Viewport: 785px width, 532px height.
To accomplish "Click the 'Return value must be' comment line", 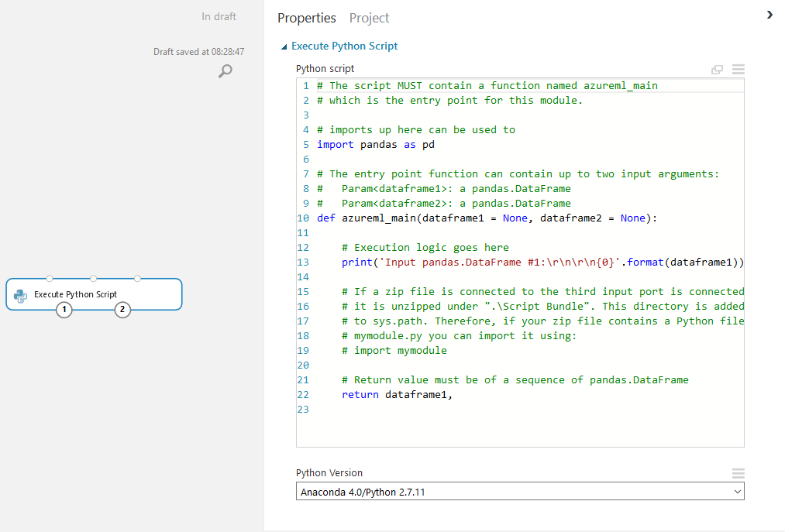I will click(515, 380).
